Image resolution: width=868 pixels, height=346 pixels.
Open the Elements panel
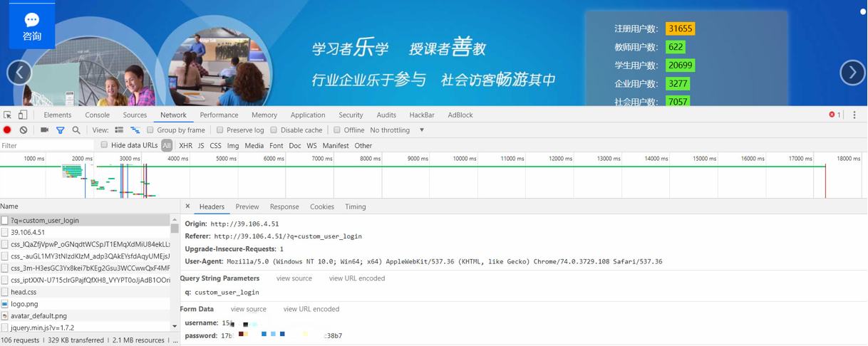pyautogui.click(x=58, y=115)
